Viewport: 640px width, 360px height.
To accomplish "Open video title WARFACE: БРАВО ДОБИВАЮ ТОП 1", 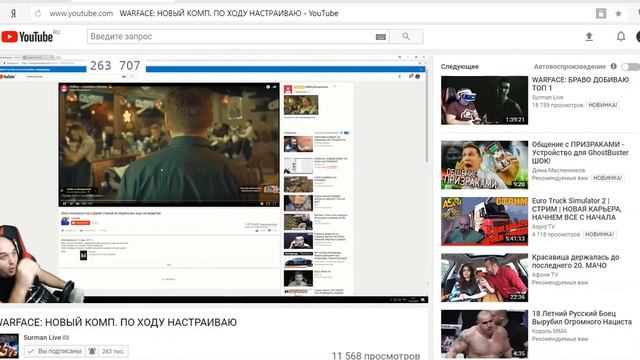I will (580, 84).
